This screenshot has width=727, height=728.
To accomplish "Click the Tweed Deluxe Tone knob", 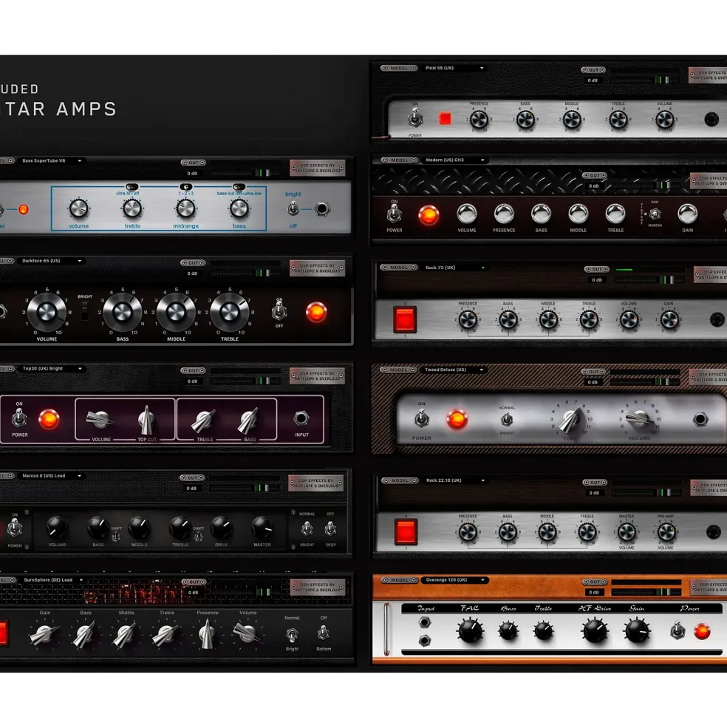I will click(x=570, y=419).
